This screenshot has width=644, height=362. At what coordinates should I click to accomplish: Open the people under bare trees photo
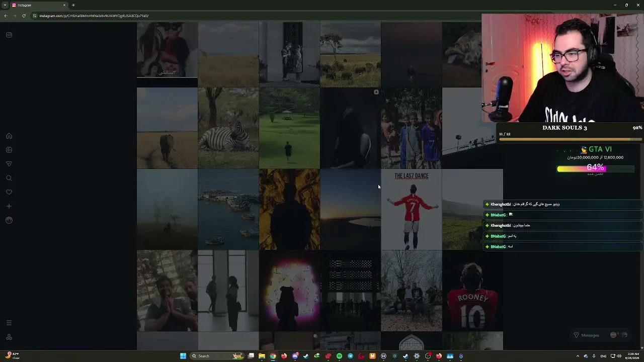tap(412, 291)
